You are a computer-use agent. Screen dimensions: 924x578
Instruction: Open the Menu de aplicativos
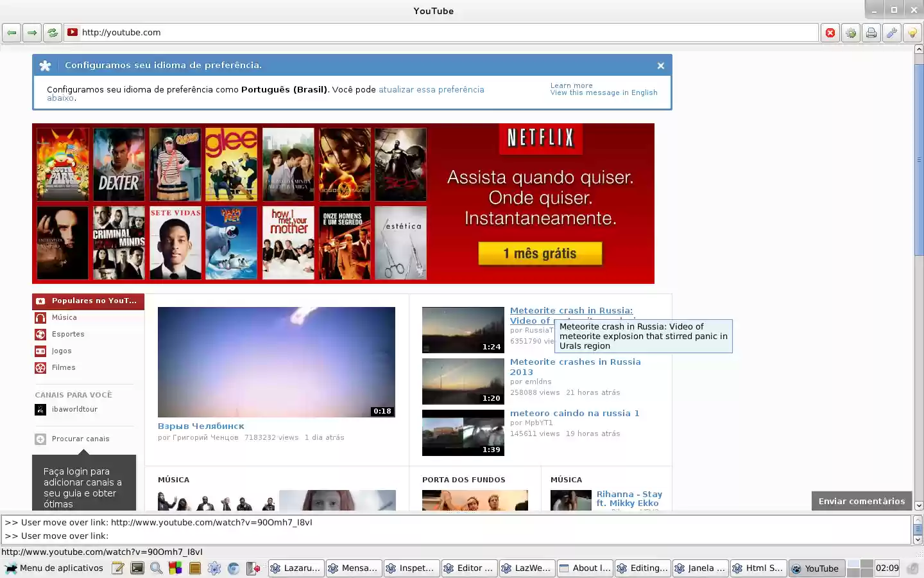(54, 568)
